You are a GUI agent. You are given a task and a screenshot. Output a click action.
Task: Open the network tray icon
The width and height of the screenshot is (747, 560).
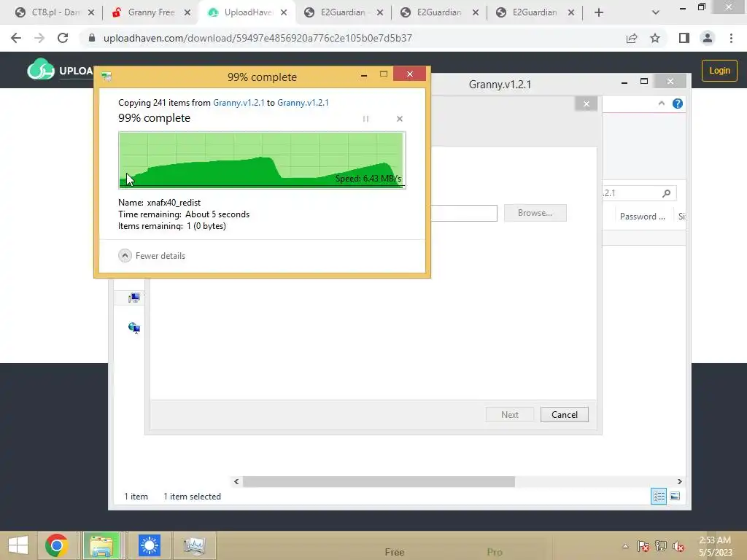coord(661,546)
